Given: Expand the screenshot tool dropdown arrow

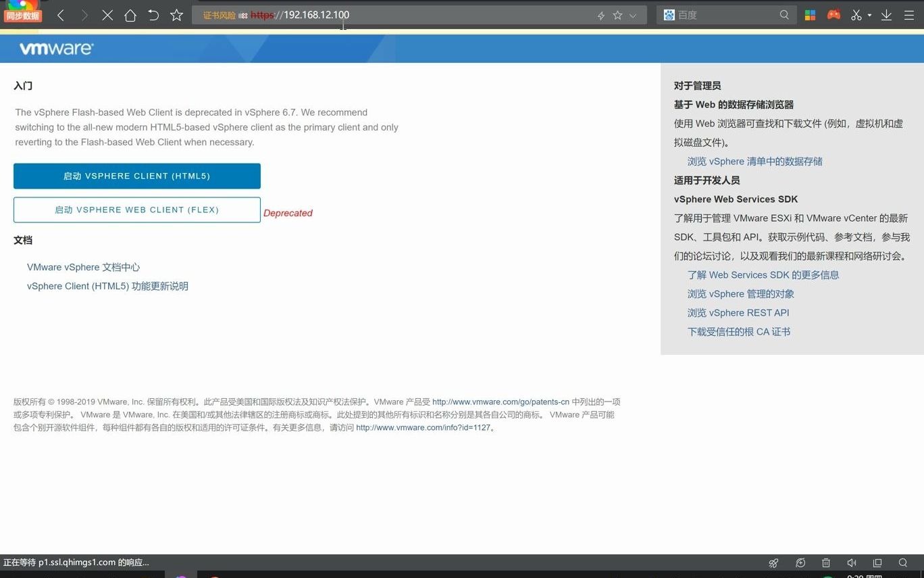Looking at the screenshot, I should coord(869,15).
